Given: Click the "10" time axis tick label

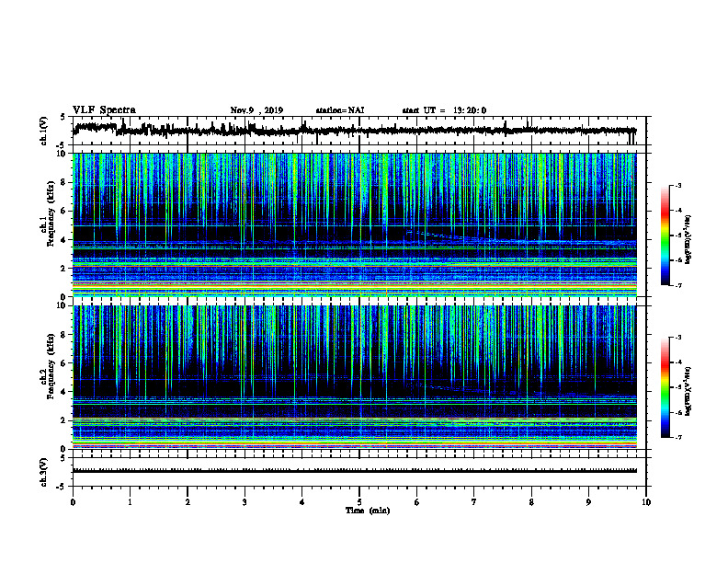Looking at the screenshot, I should pyautogui.click(x=646, y=502).
